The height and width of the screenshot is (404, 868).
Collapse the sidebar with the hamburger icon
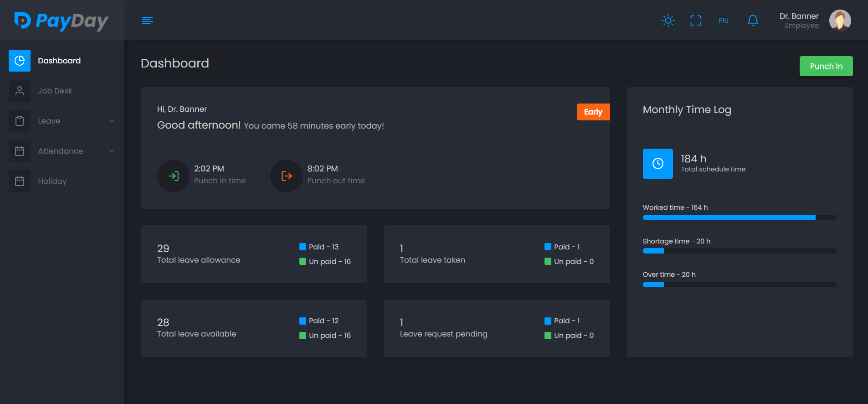tap(147, 21)
